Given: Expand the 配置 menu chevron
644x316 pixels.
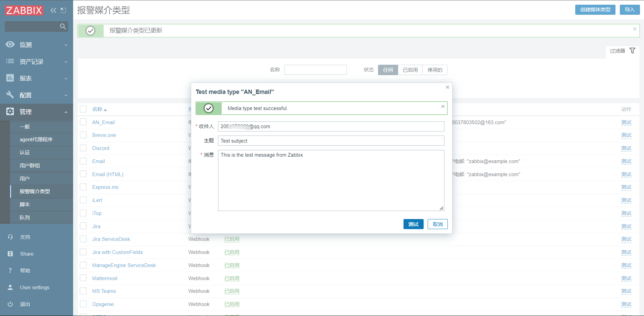Looking at the screenshot, I should [66, 95].
